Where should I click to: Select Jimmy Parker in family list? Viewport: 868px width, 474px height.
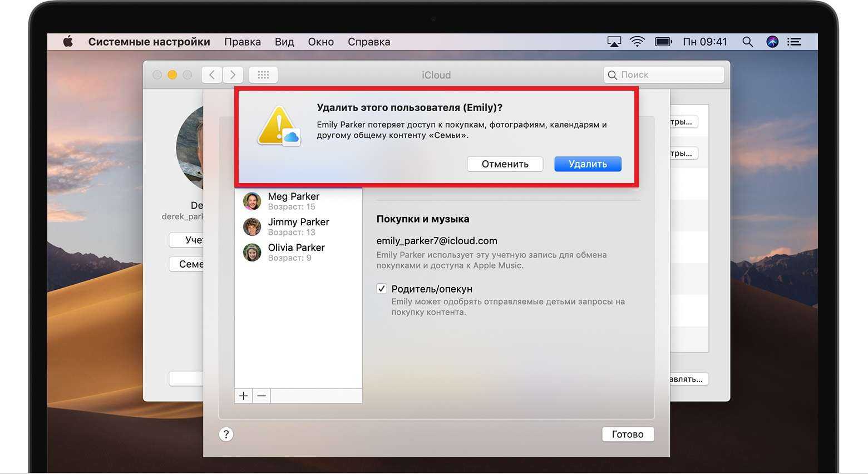coord(298,226)
